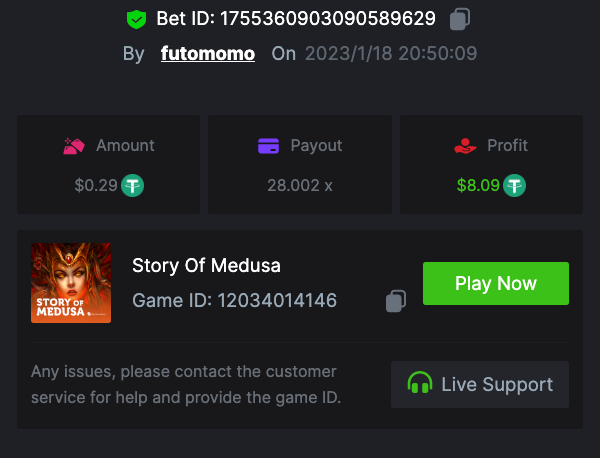This screenshot has height=458, width=600.
Task: Click the $0.29 amount value
Action: (96, 185)
